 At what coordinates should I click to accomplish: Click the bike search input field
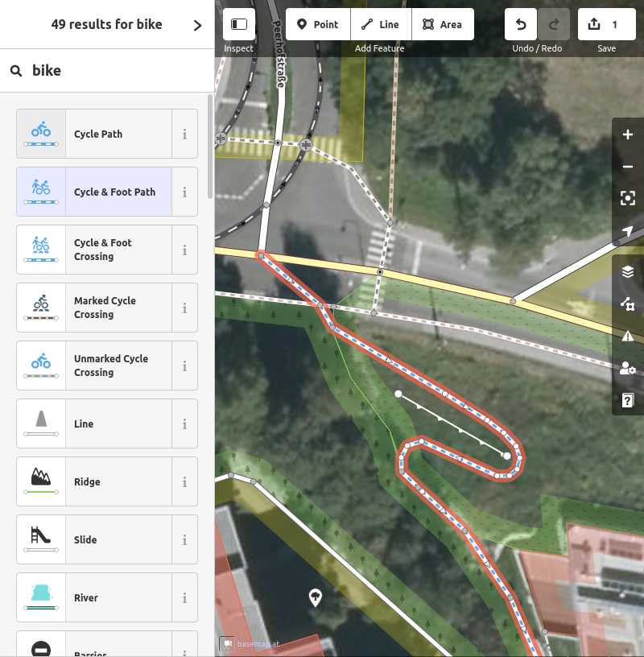point(105,70)
